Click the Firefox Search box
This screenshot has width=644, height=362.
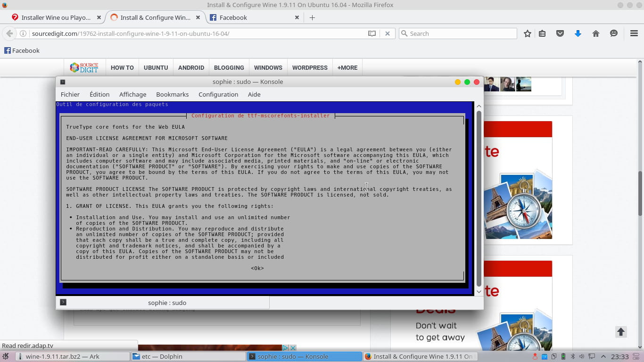coord(458,33)
